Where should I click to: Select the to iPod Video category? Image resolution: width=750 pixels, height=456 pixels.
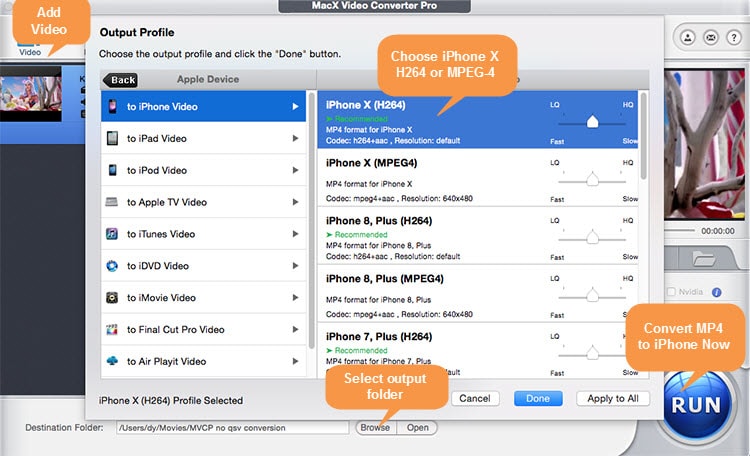(x=203, y=170)
